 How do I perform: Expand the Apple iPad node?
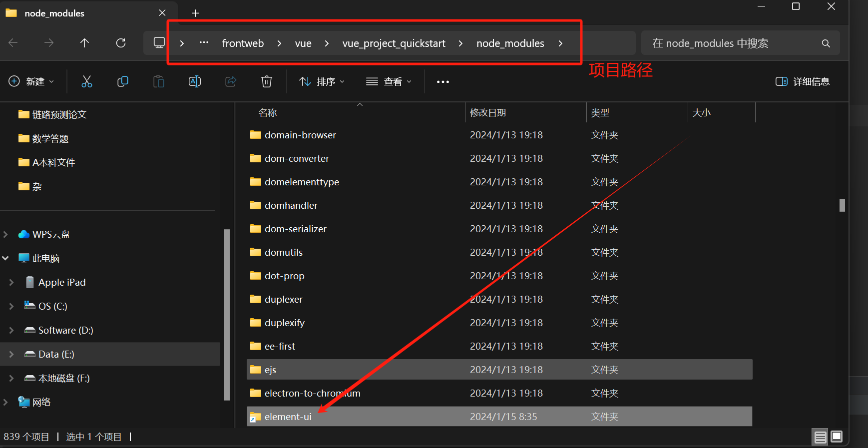tap(11, 282)
